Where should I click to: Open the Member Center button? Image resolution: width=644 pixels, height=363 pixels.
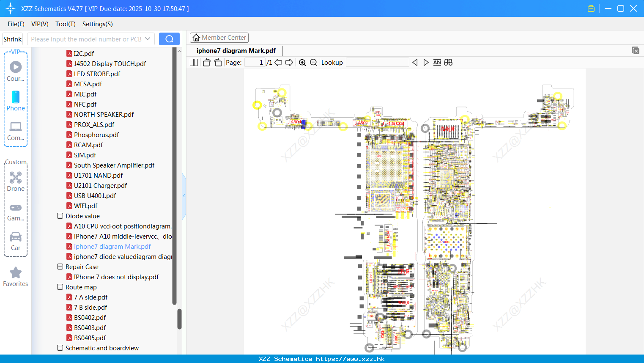[x=219, y=38]
